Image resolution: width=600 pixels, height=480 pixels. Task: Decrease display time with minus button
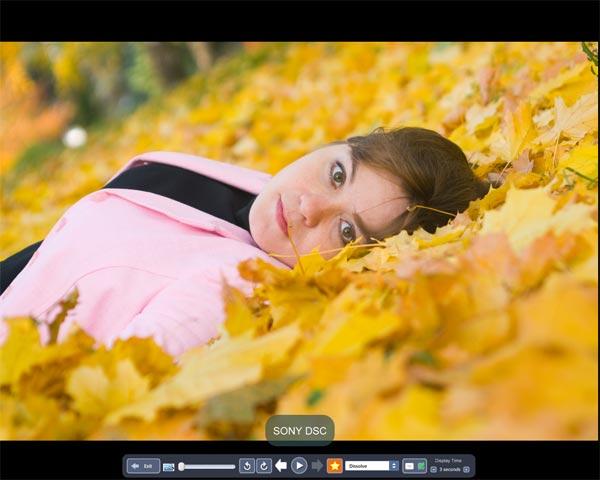point(433,469)
